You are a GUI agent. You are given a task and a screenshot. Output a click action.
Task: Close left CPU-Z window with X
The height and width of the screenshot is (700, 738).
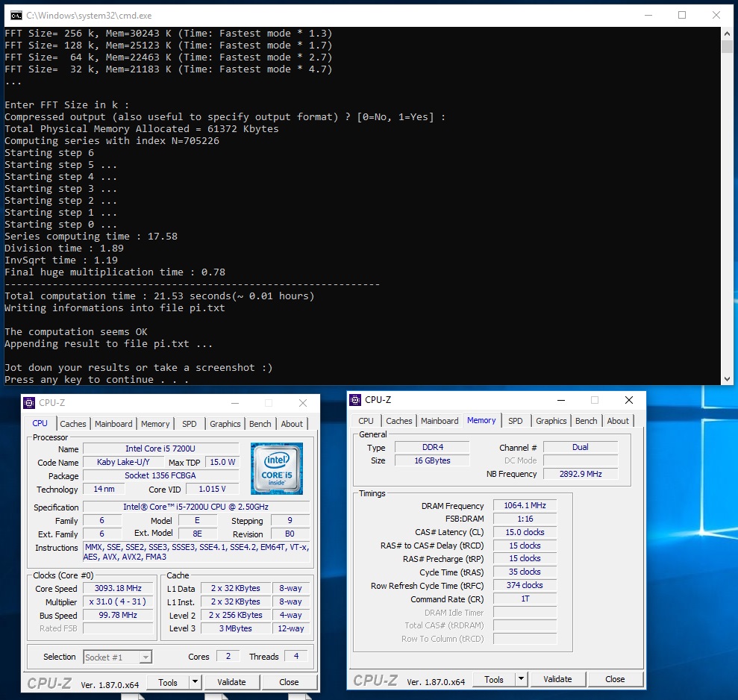tap(303, 403)
